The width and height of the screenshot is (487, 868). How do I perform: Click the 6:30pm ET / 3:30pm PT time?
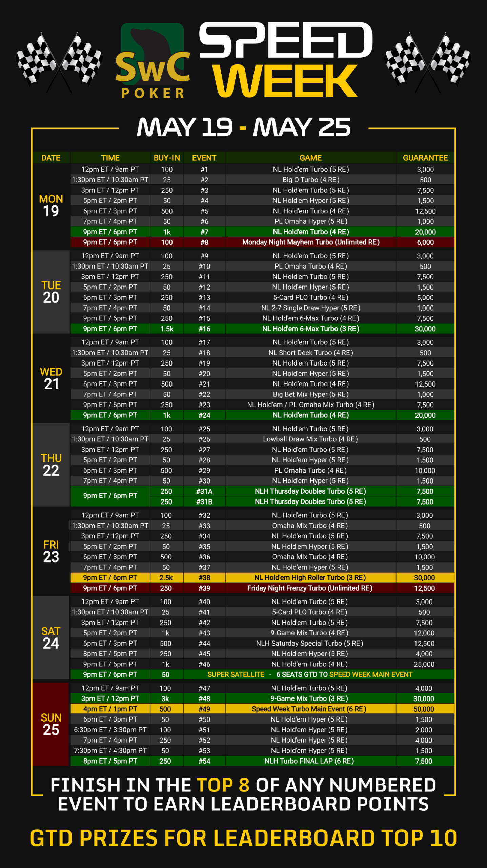pyautogui.click(x=110, y=730)
